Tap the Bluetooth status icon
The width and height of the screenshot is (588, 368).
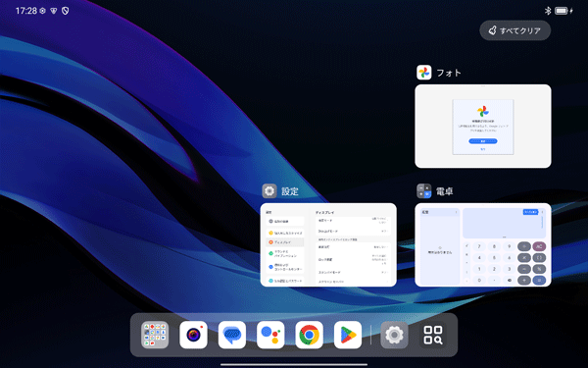548,11
